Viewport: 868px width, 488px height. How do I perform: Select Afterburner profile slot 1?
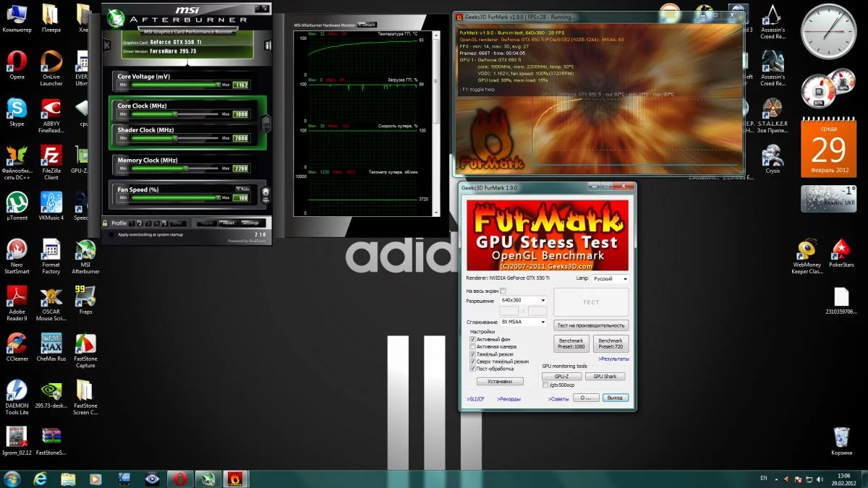tap(133, 223)
